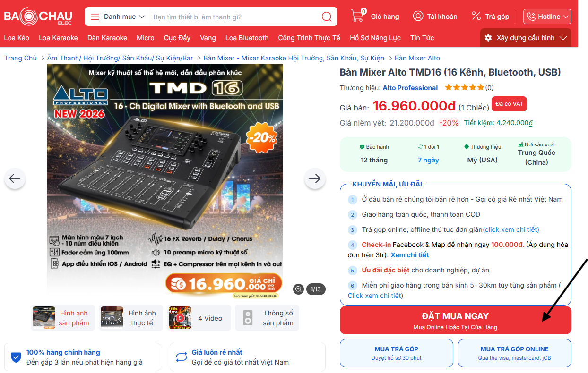Image resolution: width=588 pixels, height=373 pixels.
Task: Click the search magnifier icon
Action: (x=327, y=17)
